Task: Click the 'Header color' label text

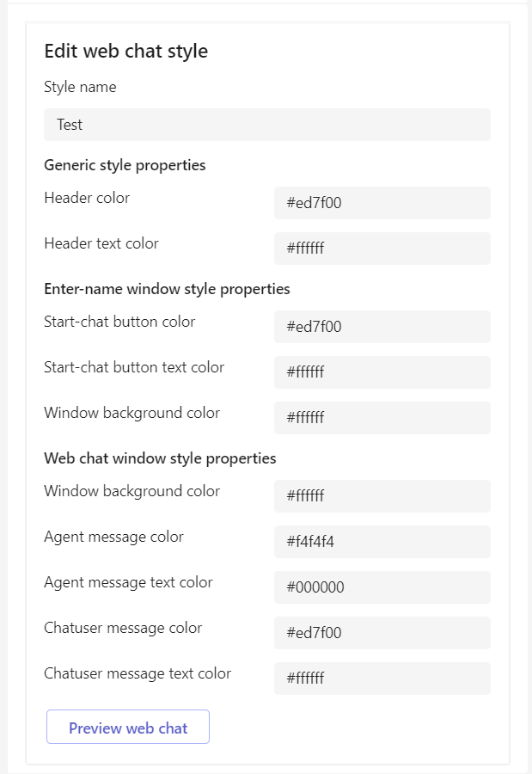Action: (87, 198)
